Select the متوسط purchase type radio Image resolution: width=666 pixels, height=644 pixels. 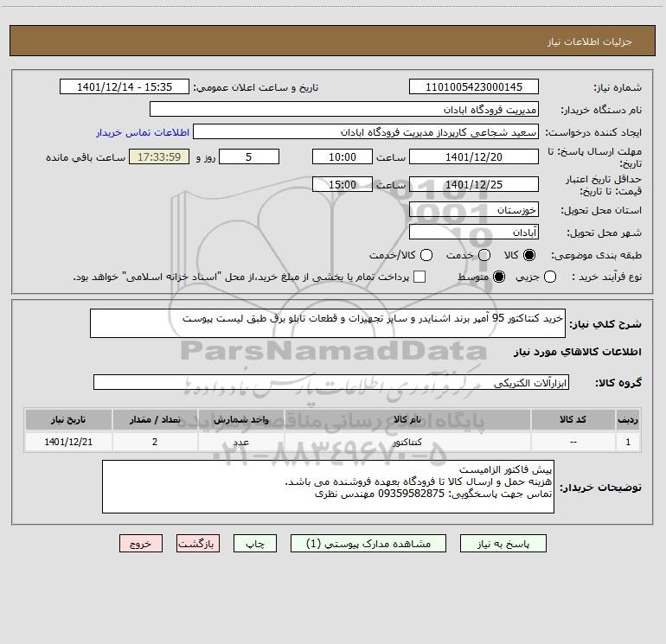(x=499, y=277)
